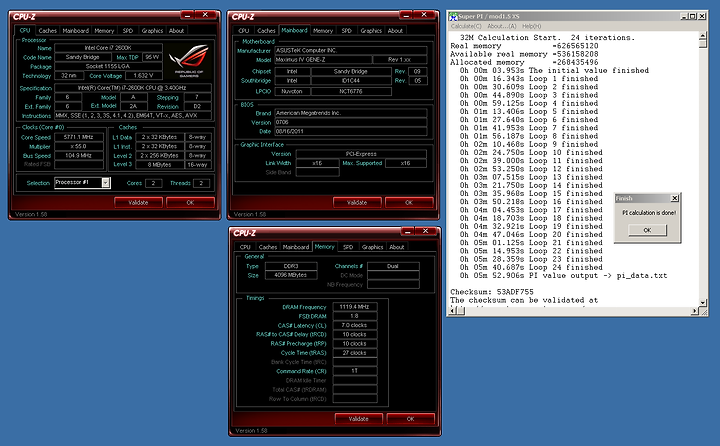Open the Help(H) menu in Super PI
The width and height of the screenshot is (720, 446).
[532, 26]
